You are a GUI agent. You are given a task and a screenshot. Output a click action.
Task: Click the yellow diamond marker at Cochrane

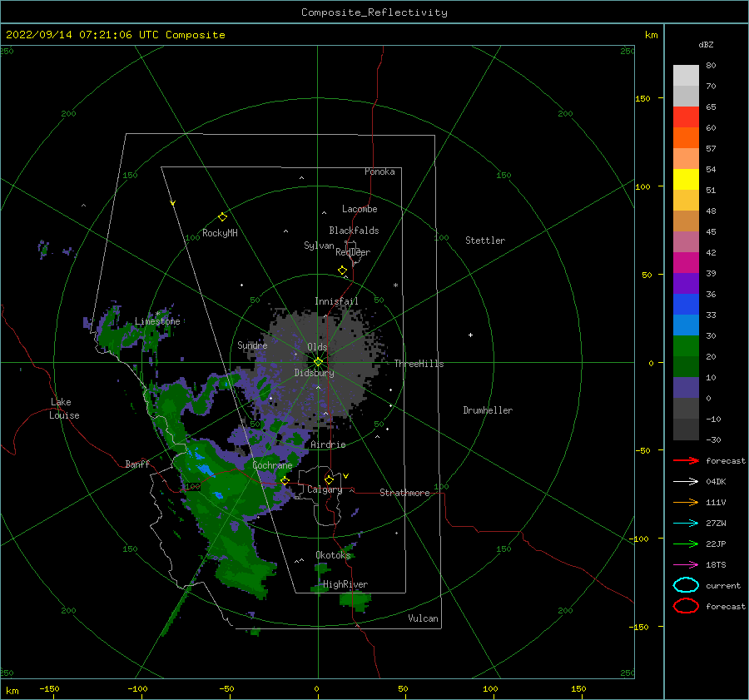pyautogui.click(x=285, y=480)
